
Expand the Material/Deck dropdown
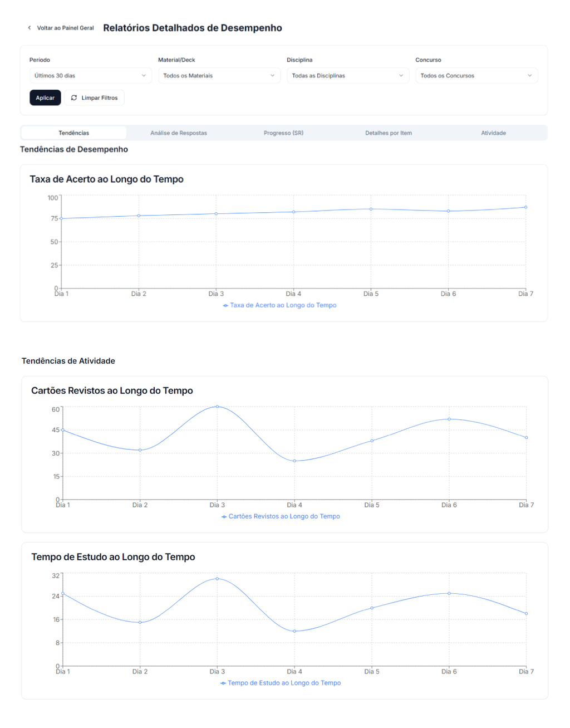219,76
